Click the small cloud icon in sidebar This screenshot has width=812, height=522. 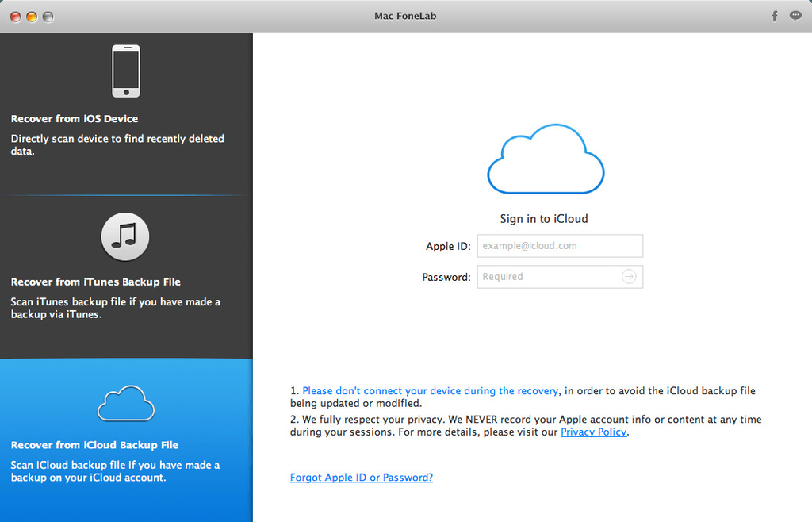125,403
